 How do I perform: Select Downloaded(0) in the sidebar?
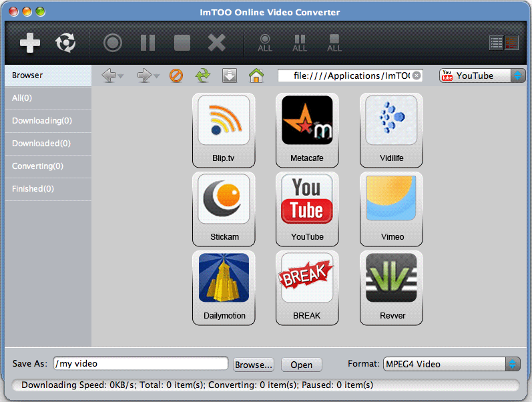(48, 144)
